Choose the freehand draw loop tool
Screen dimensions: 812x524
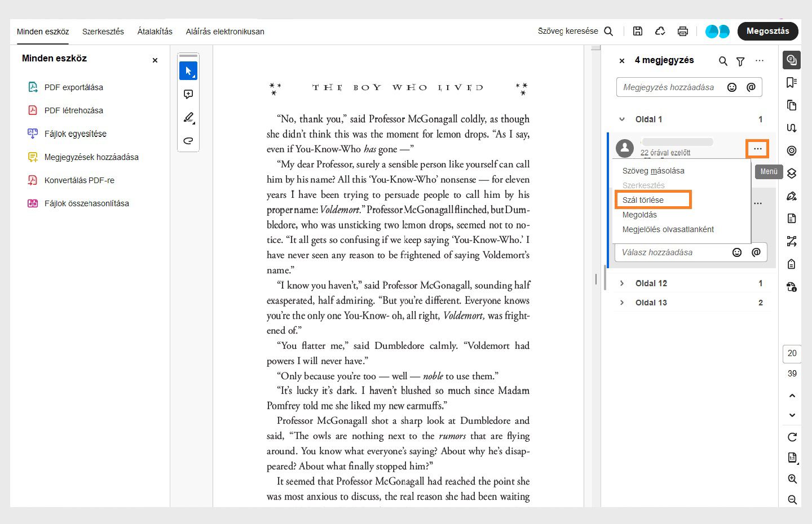[188, 141]
